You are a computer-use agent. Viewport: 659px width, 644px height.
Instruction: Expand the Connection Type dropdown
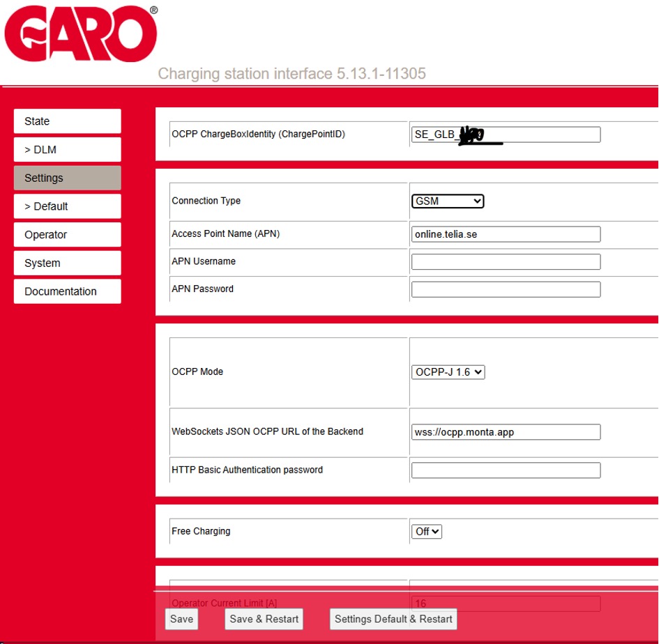point(448,201)
